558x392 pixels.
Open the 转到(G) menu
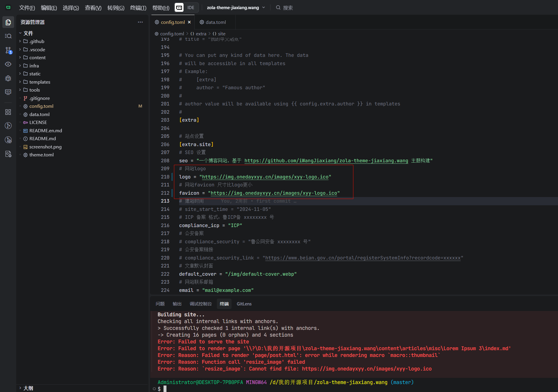point(116,8)
